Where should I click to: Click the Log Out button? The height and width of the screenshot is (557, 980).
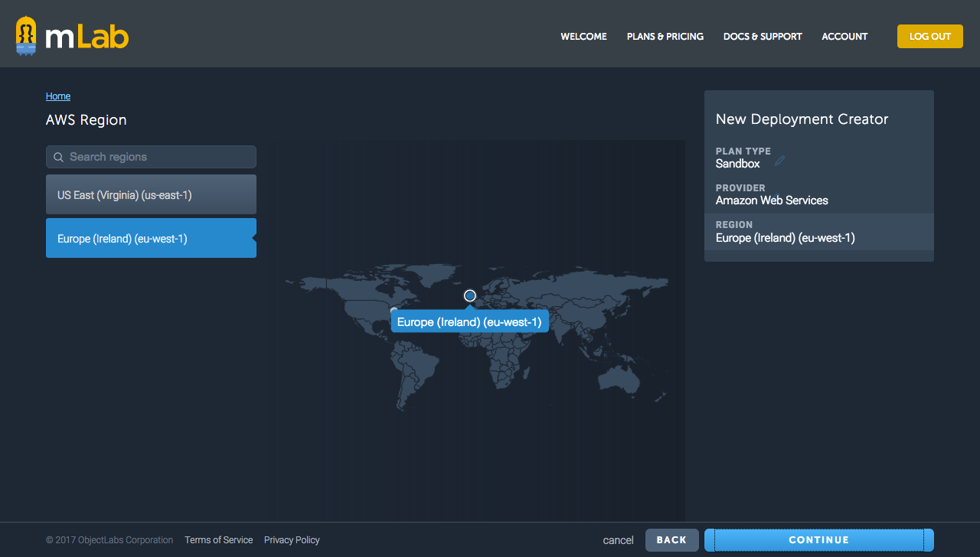(x=930, y=36)
